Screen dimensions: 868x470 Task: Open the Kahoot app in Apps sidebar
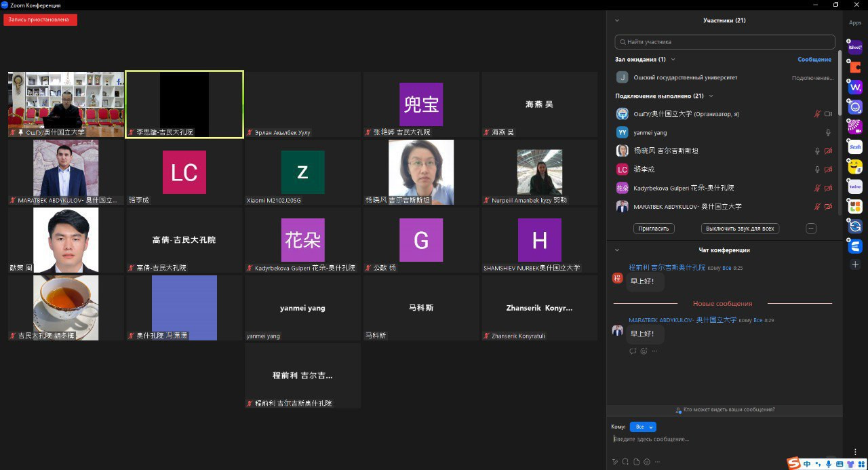[x=855, y=47]
